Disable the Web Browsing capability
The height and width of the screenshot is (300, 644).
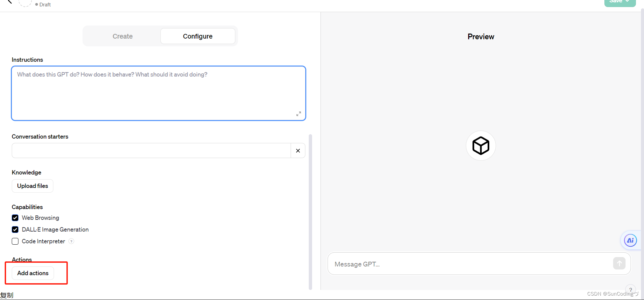point(15,218)
